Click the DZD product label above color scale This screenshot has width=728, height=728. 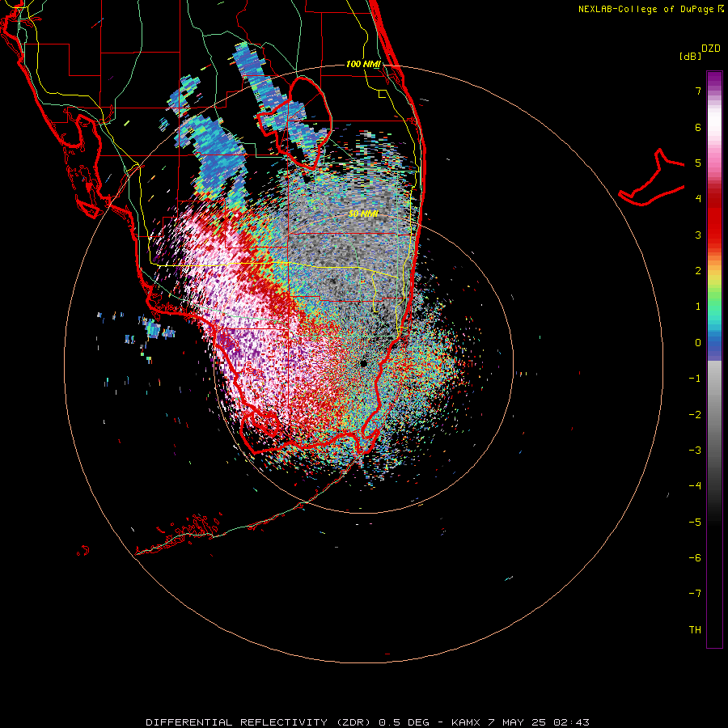(x=711, y=49)
